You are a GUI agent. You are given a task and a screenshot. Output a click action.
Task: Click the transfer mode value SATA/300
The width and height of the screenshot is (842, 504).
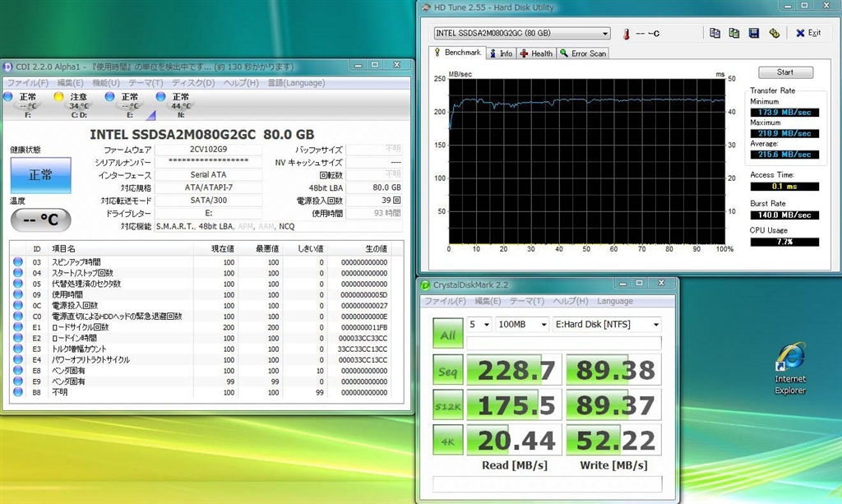[x=208, y=201]
